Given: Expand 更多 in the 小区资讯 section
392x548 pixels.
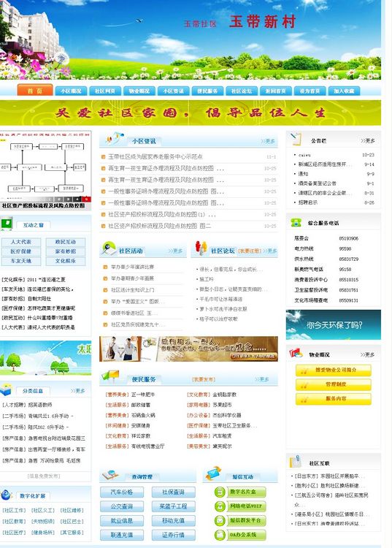Looking at the screenshot, I should pyautogui.click(x=268, y=141).
